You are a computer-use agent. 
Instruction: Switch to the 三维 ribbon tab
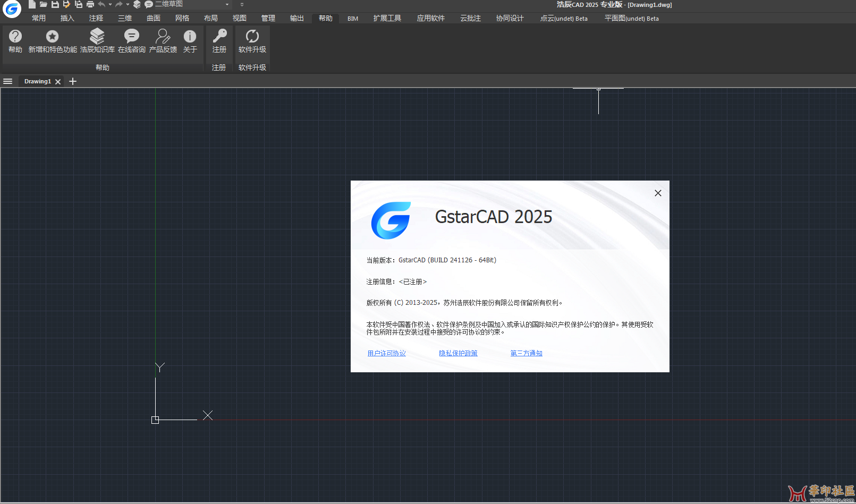tap(125, 18)
